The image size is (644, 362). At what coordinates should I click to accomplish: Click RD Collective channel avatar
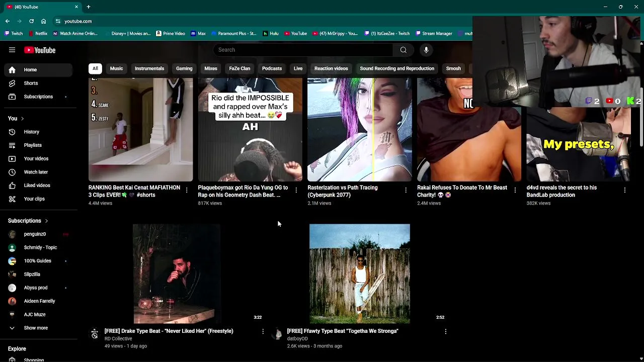coord(94,334)
